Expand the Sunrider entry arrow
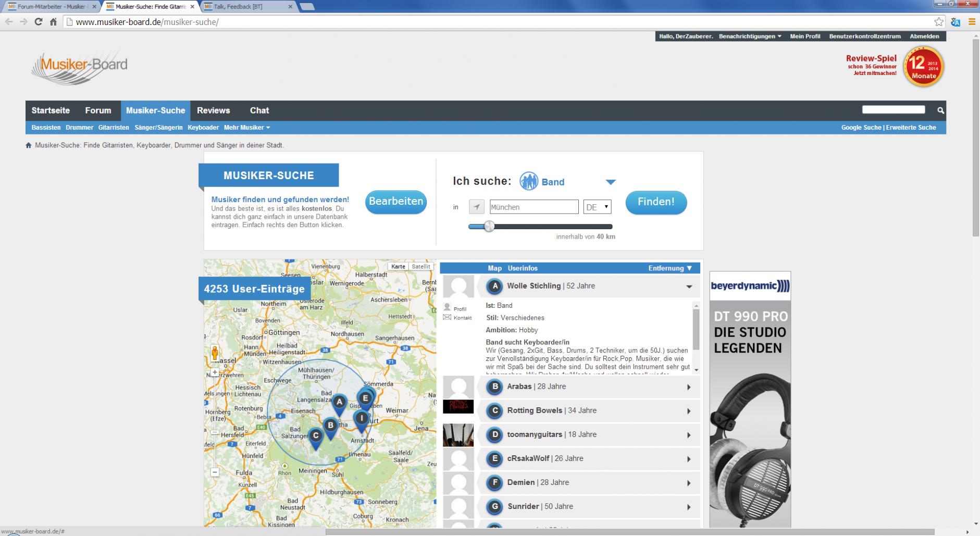The image size is (980, 536). click(x=689, y=507)
